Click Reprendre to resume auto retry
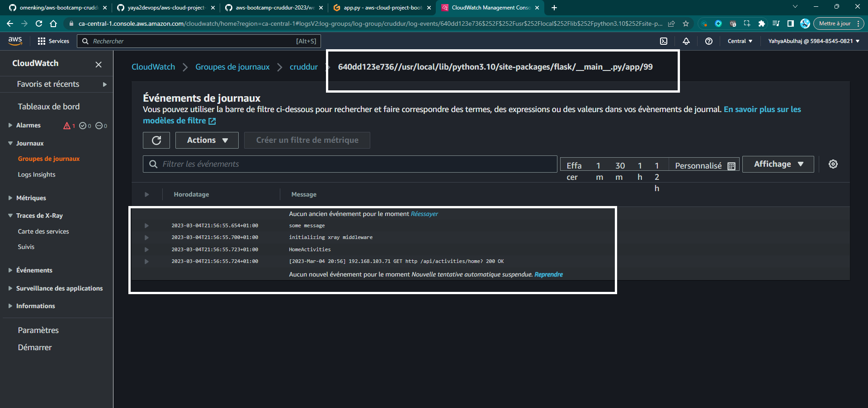868x408 pixels. click(549, 274)
